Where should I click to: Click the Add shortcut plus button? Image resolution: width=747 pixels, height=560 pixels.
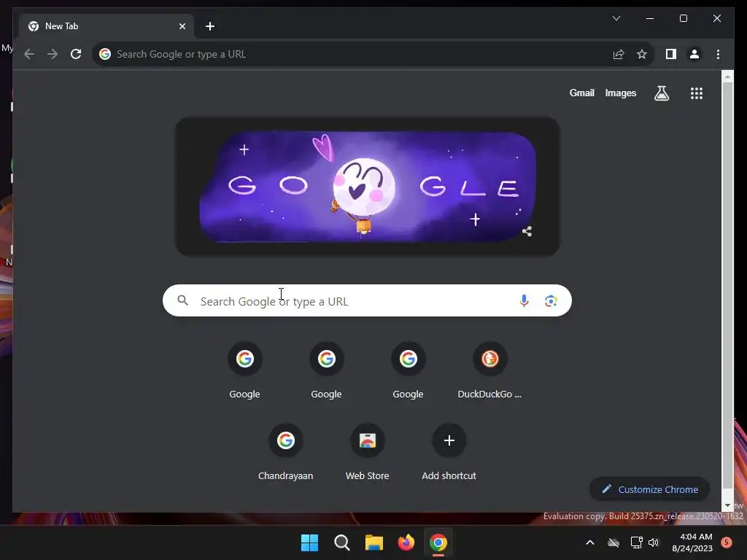tap(449, 440)
